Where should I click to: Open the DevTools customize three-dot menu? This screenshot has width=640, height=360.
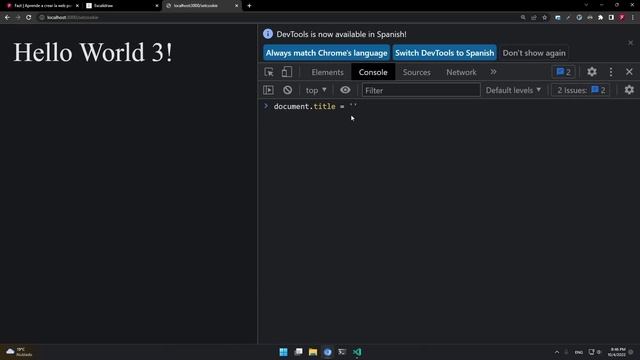coord(611,72)
